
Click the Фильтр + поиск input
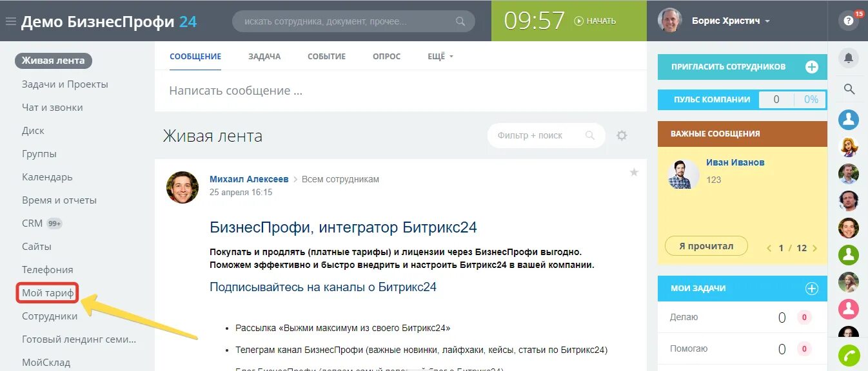(546, 136)
